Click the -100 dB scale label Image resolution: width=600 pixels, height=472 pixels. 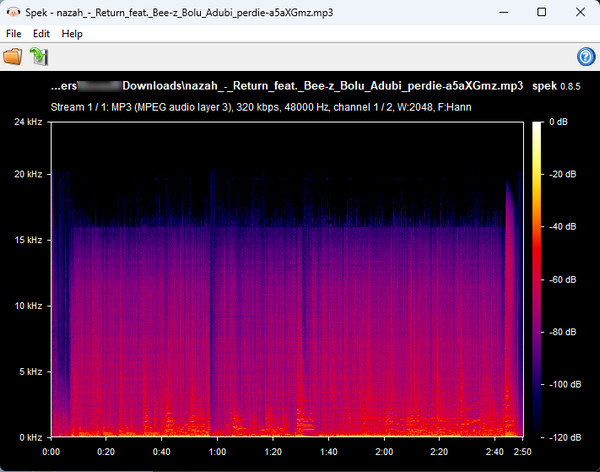tap(565, 384)
